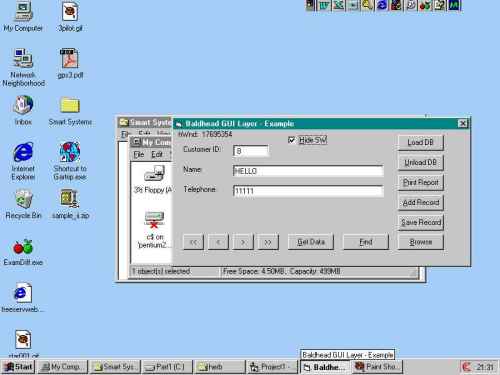The width and height of the screenshot is (500, 375).
Task: Switch to Project1 taskbar button
Action: tap(272, 367)
